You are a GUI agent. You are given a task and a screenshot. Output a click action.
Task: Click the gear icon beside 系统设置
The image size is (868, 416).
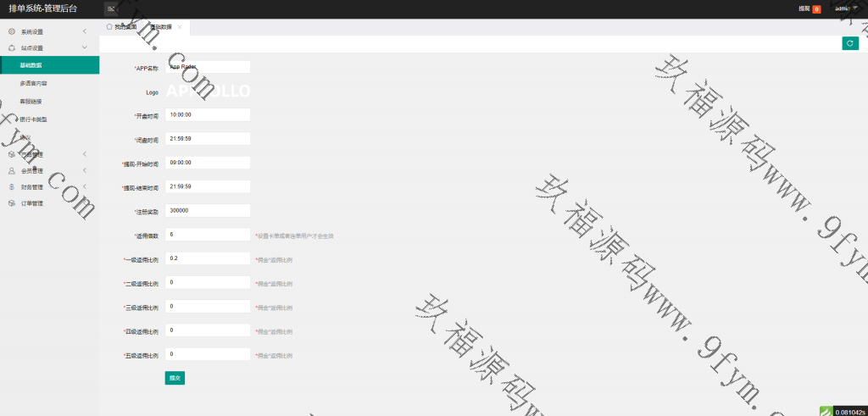click(12, 31)
